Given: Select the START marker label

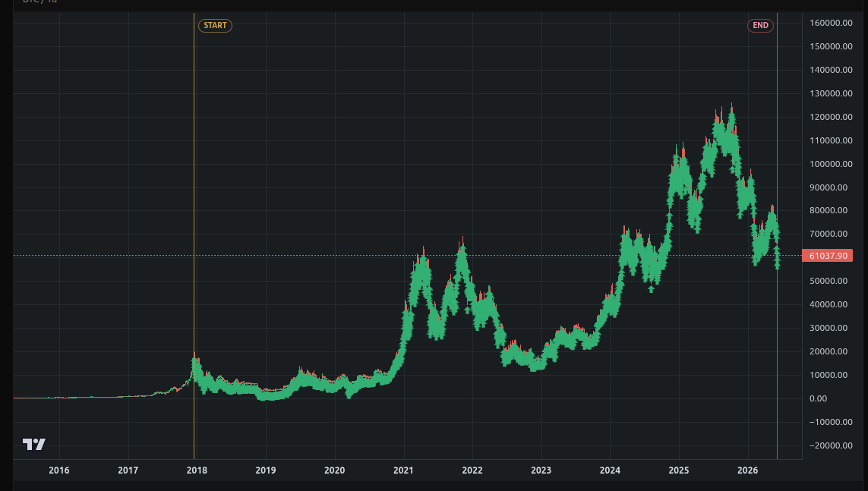Looking at the screenshot, I should coord(215,26).
